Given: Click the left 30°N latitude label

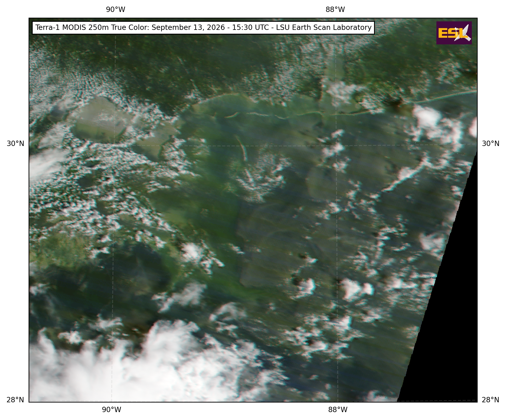Looking at the screenshot, I should click(15, 144).
